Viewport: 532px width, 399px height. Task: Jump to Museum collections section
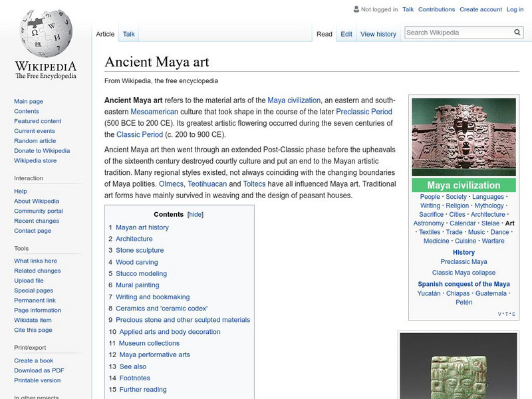pyautogui.click(x=149, y=343)
